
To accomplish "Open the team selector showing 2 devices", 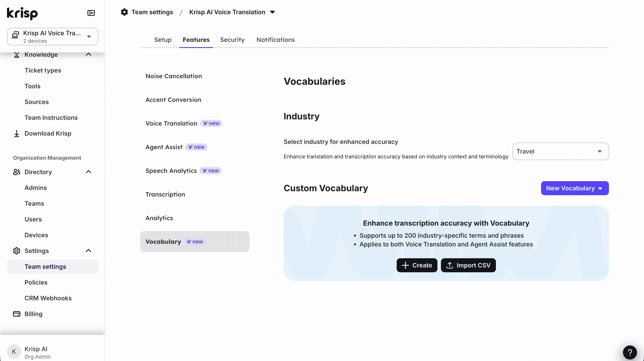I will (x=53, y=37).
